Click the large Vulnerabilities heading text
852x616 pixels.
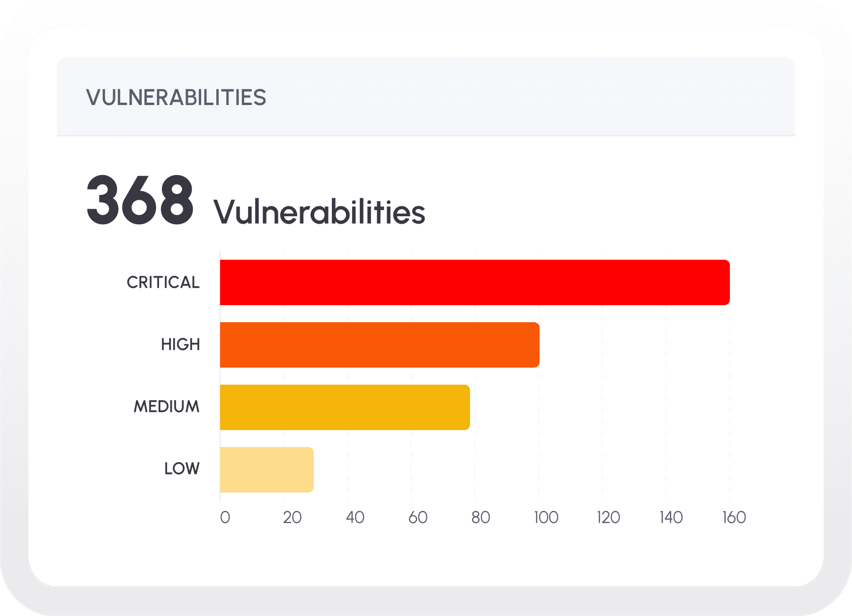click(319, 211)
